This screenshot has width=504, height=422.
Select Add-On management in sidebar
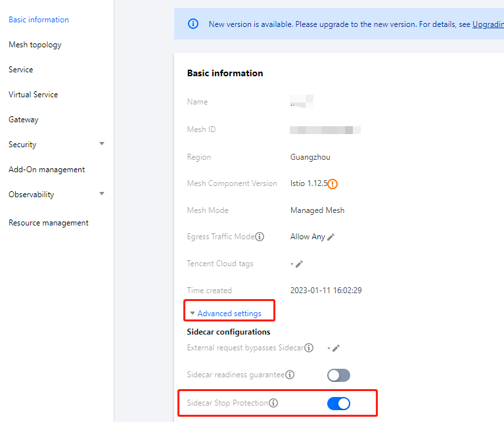pyautogui.click(x=47, y=170)
